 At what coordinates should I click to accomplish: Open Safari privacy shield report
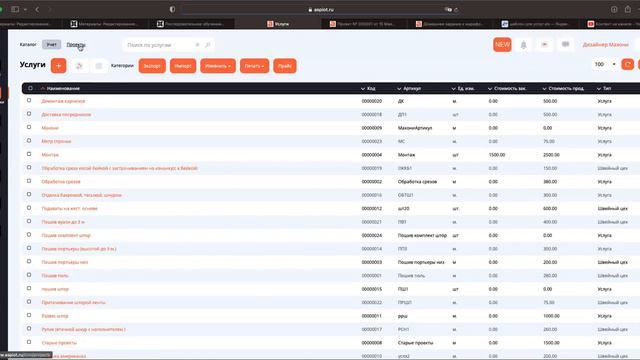[172, 9]
